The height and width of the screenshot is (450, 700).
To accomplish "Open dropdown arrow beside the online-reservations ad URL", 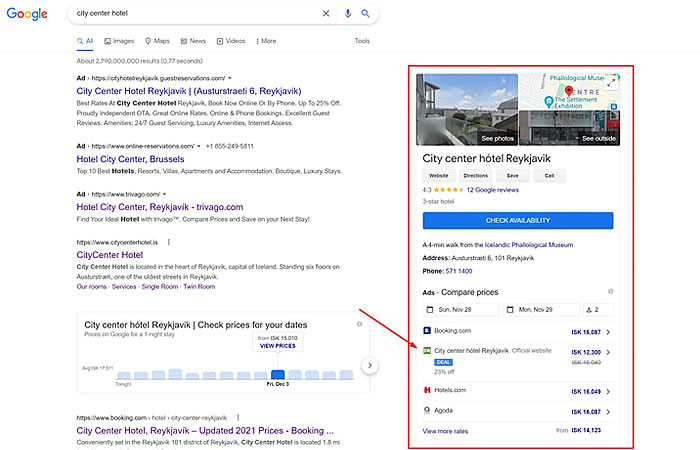I will click(199, 146).
